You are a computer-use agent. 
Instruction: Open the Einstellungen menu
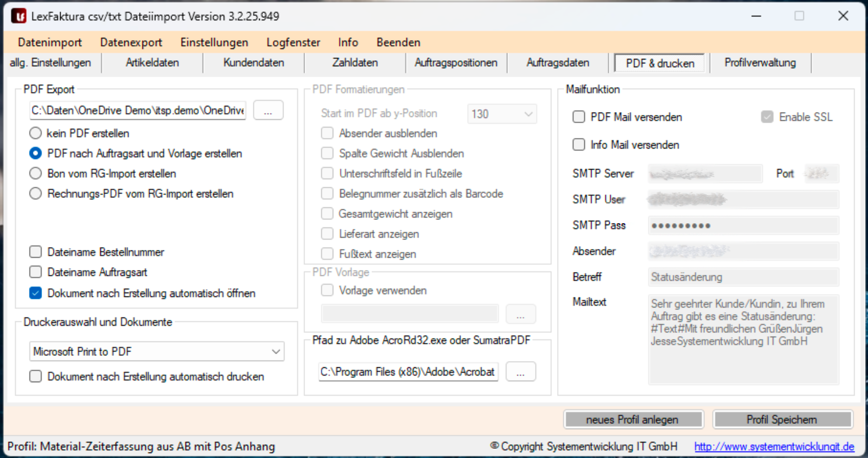coord(214,42)
